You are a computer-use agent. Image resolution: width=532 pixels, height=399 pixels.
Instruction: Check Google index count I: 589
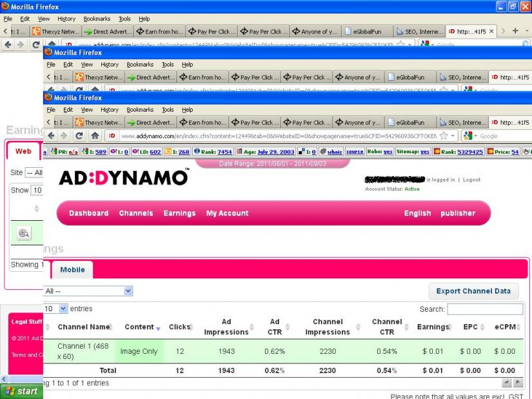pyautogui.click(x=94, y=152)
